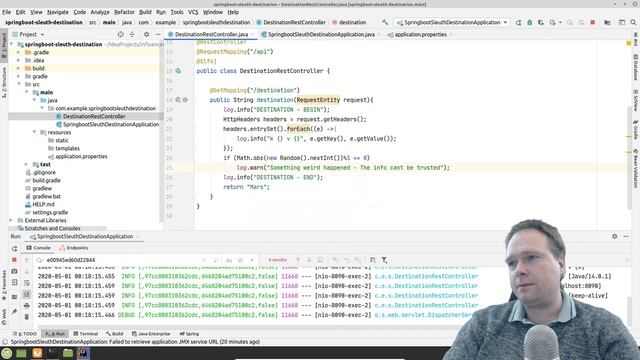Collapse the src folder
Screen dimensions: 640x360
tap(18, 84)
